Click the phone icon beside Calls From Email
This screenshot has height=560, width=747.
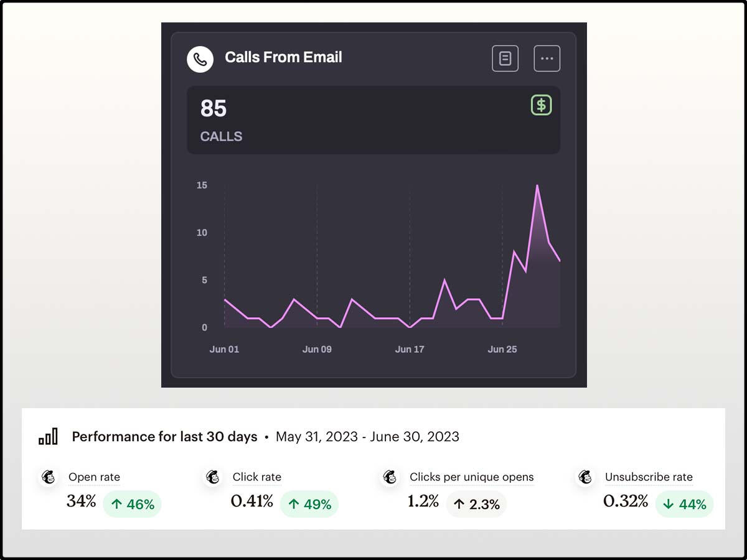200,59
